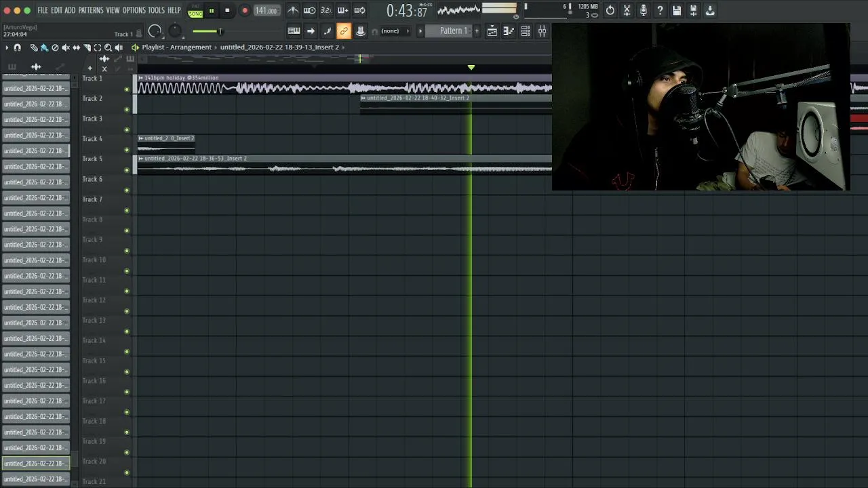
Task: Click the master pitch knob
Action: click(x=176, y=31)
